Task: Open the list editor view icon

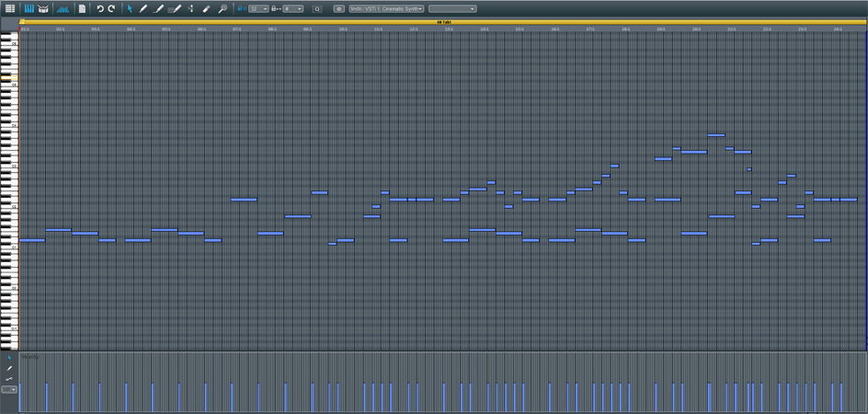Action: (9, 9)
